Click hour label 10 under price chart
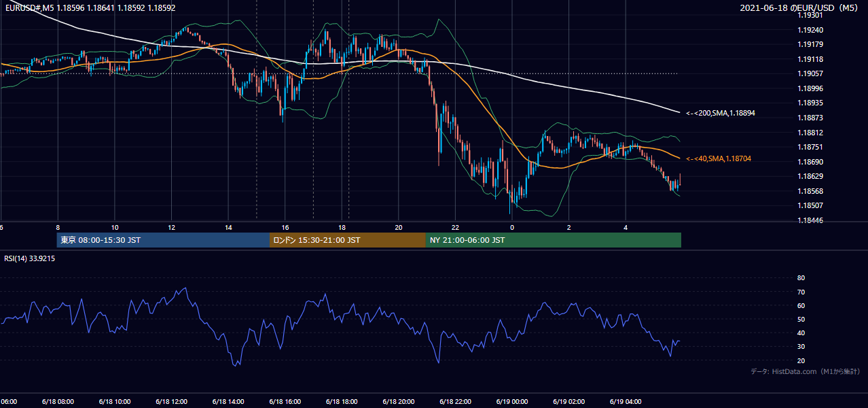 coord(115,228)
